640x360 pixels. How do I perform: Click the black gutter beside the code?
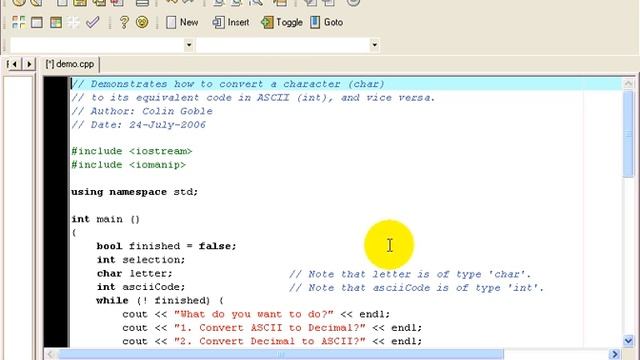click(56, 212)
